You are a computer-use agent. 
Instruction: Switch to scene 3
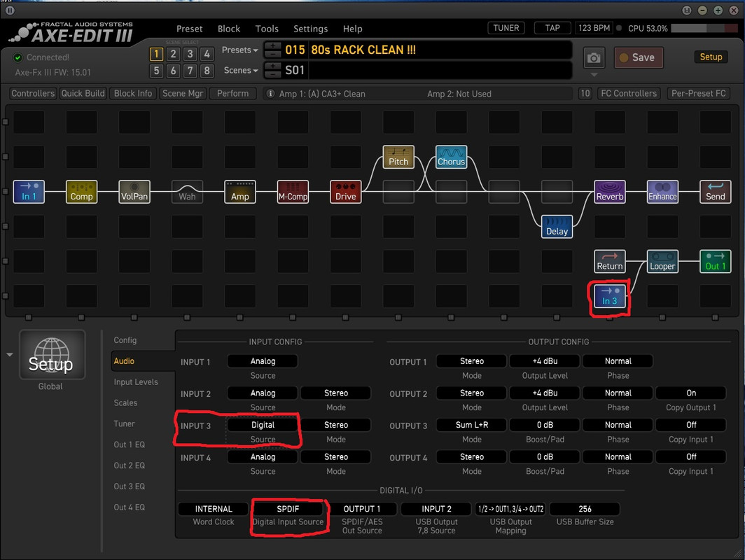pos(190,54)
